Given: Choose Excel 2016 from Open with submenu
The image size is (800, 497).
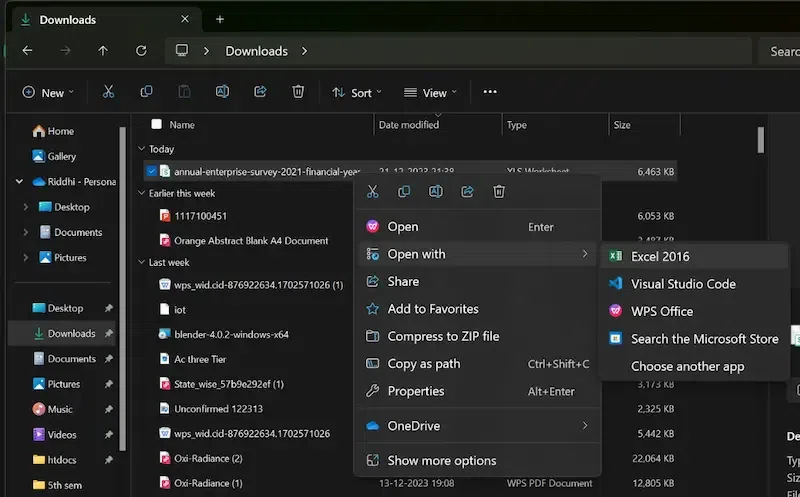Looking at the screenshot, I should [x=660, y=257].
